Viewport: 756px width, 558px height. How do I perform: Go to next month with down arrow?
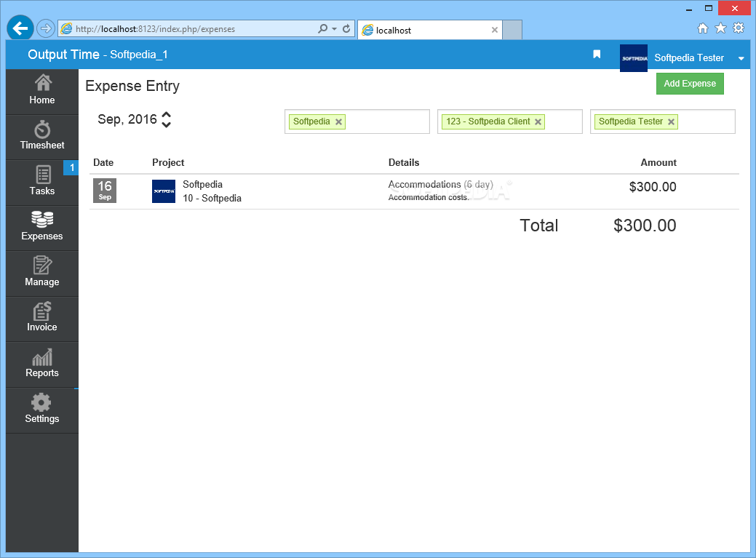pos(167,124)
